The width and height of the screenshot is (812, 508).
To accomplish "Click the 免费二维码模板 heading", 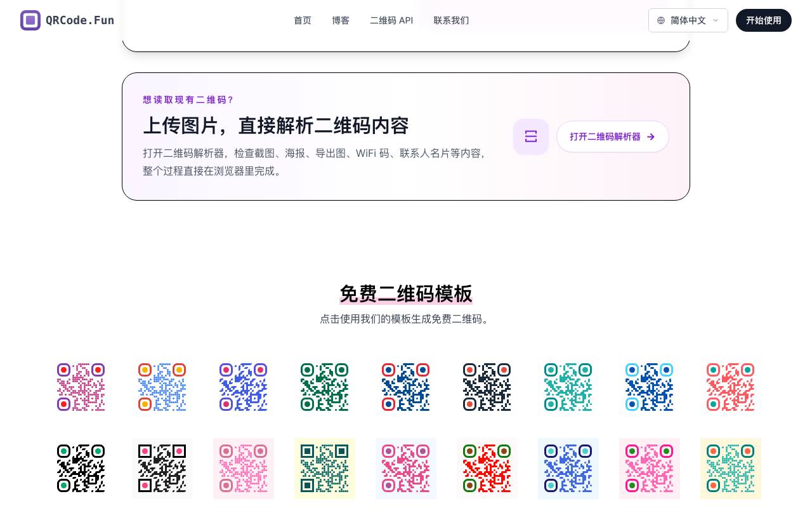I will point(406,294).
